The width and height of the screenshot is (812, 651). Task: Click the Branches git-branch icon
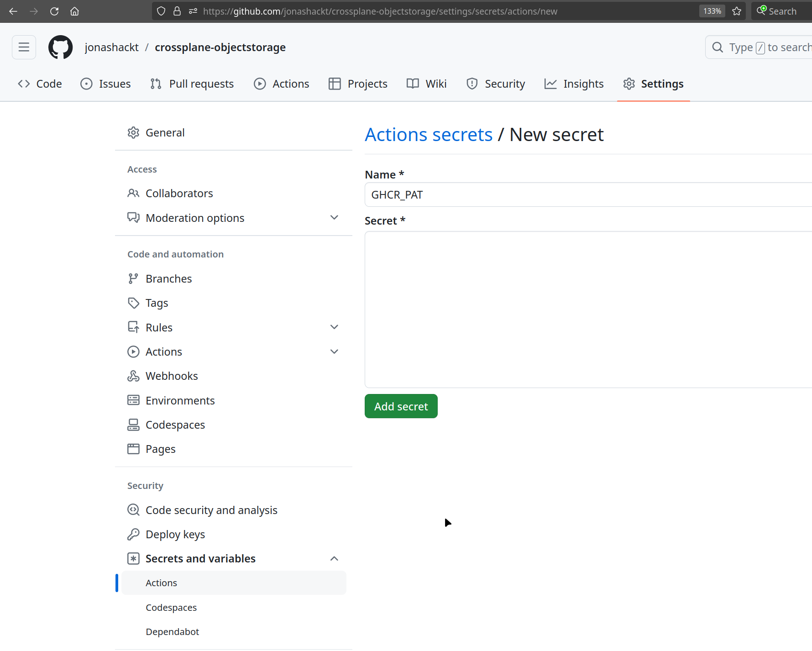pos(133,279)
